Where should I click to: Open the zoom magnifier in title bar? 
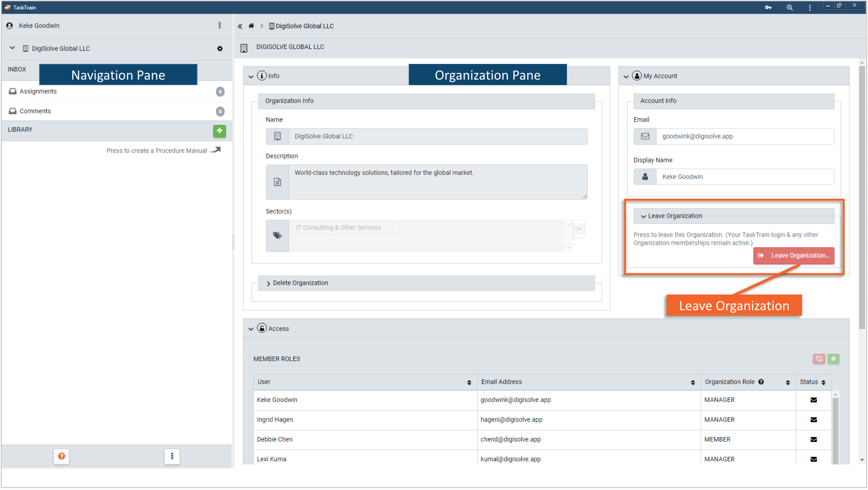(789, 7)
